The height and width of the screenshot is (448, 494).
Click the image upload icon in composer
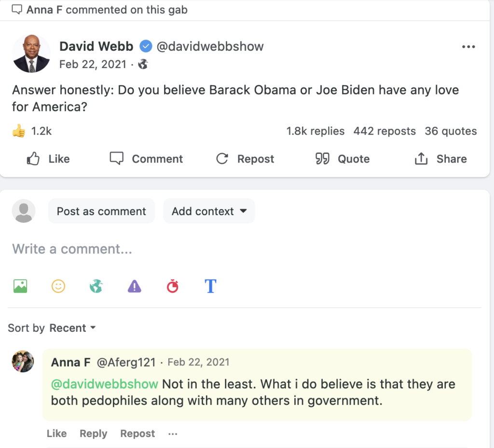click(x=20, y=286)
